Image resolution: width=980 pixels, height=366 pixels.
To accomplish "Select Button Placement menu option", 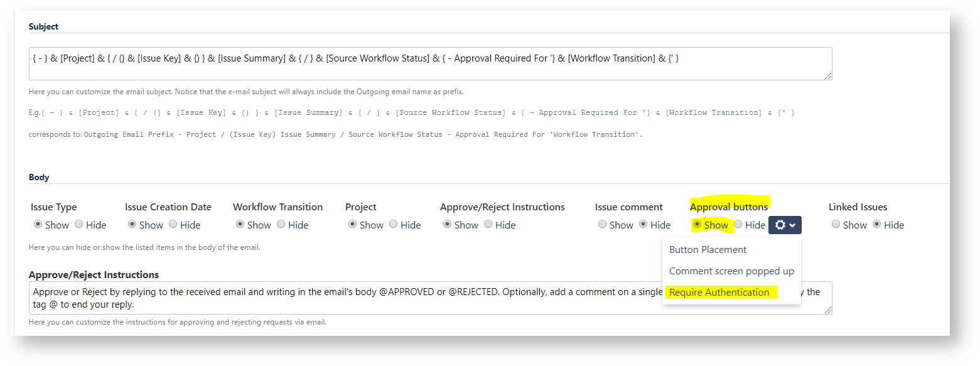I will pos(708,250).
